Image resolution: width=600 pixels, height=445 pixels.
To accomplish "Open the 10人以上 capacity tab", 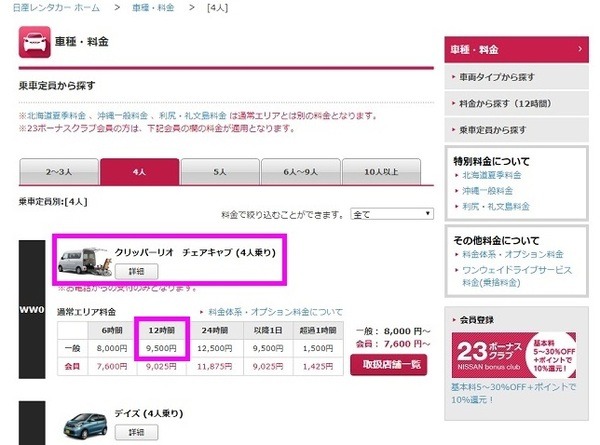I will (x=382, y=172).
